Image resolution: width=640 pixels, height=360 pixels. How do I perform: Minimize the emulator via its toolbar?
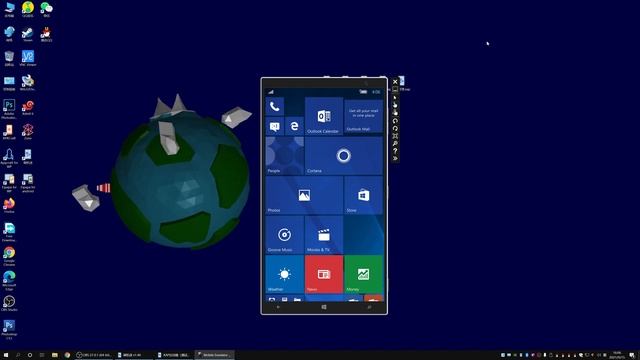[395, 89]
